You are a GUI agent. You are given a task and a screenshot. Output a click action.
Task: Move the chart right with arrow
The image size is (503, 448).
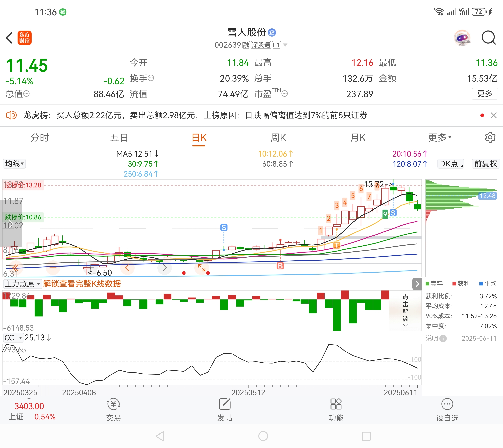pos(165,268)
